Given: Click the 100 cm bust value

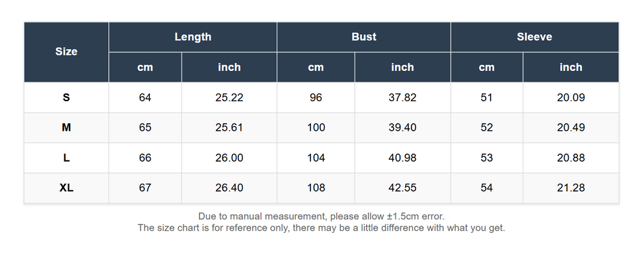Looking at the screenshot, I should 316,128.
